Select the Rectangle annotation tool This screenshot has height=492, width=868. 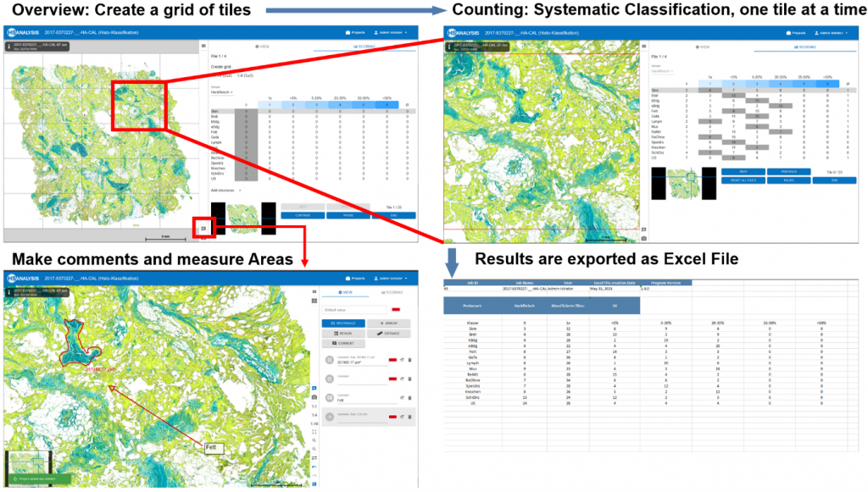[342, 323]
